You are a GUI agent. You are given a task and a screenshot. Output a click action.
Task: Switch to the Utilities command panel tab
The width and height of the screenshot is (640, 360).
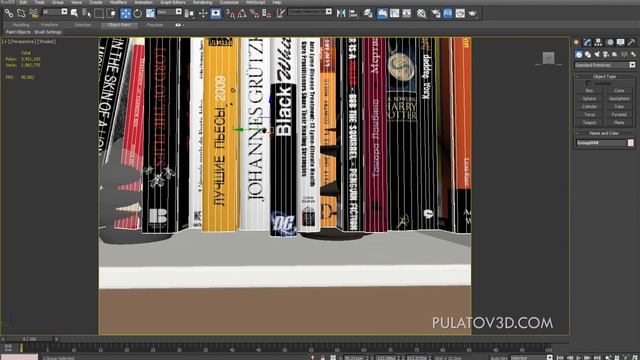point(631,42)
